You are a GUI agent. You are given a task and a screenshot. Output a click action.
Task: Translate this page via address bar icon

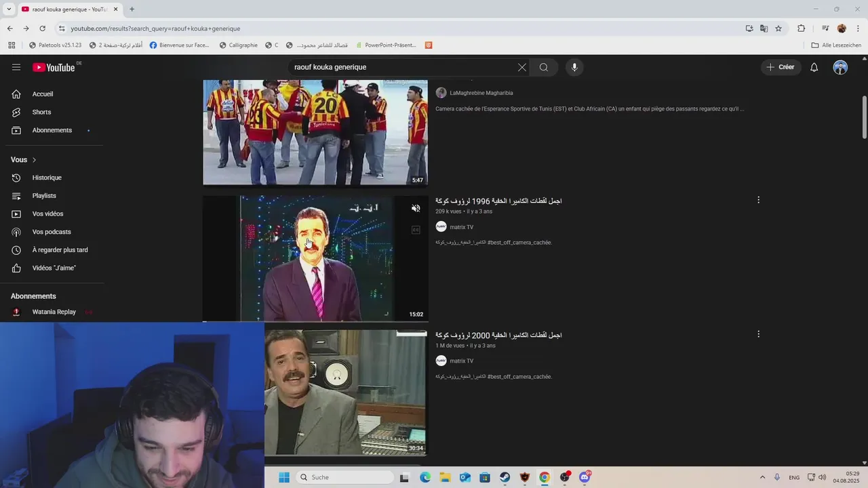coord(764,28)
